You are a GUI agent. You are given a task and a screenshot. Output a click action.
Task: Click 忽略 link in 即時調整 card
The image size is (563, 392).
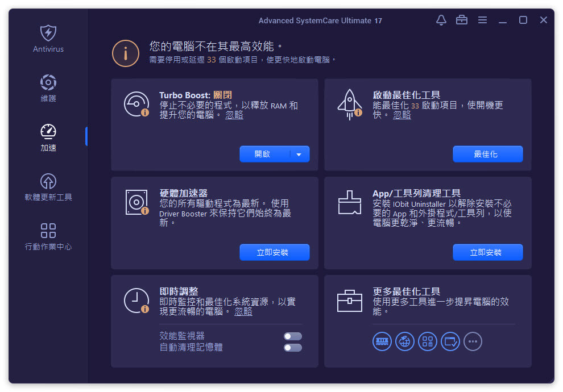243,312
